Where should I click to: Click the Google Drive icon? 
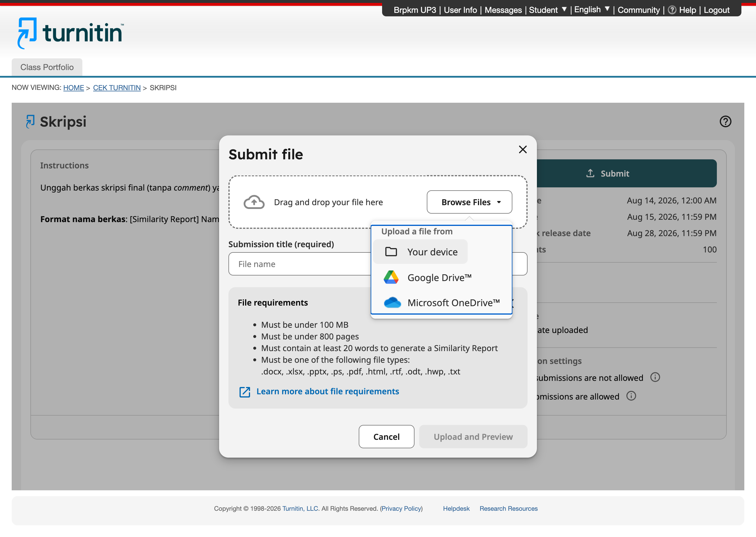coord(391,278)
